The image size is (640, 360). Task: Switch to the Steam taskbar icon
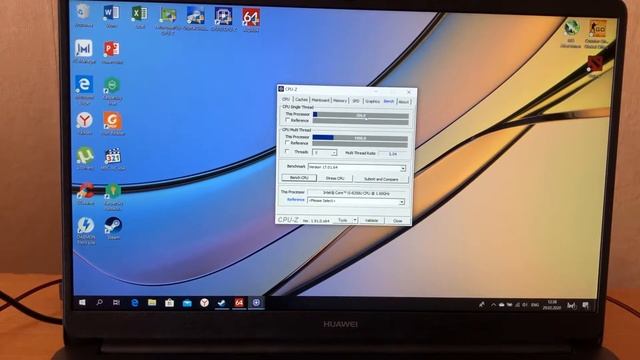(222, 303)
